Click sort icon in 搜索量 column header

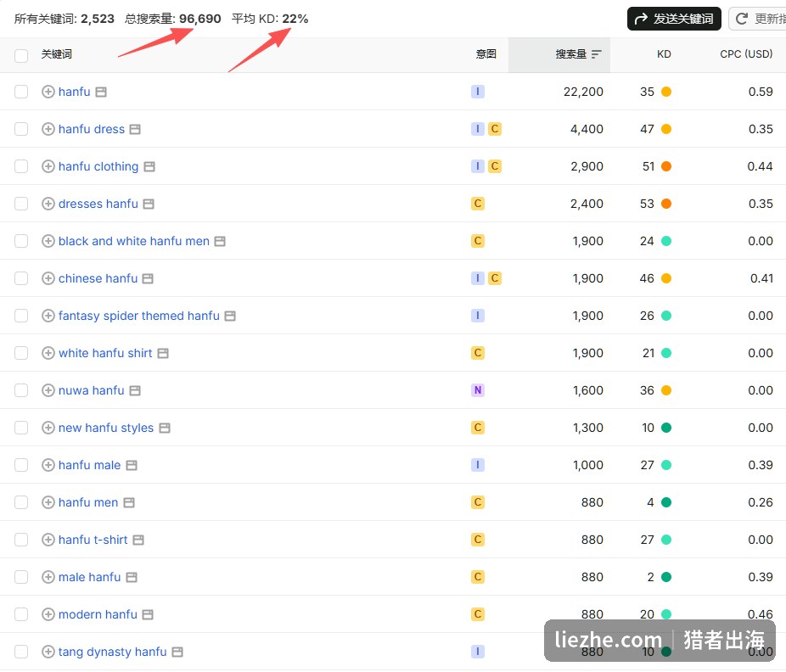coord(596,54)
